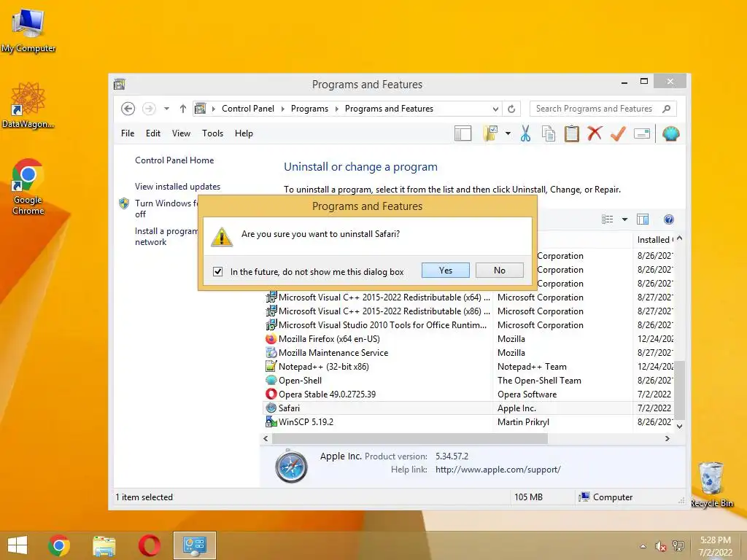747x560 pixels.
Task: Click the folder options toolbar icon
Action: [x=489, y=134]
